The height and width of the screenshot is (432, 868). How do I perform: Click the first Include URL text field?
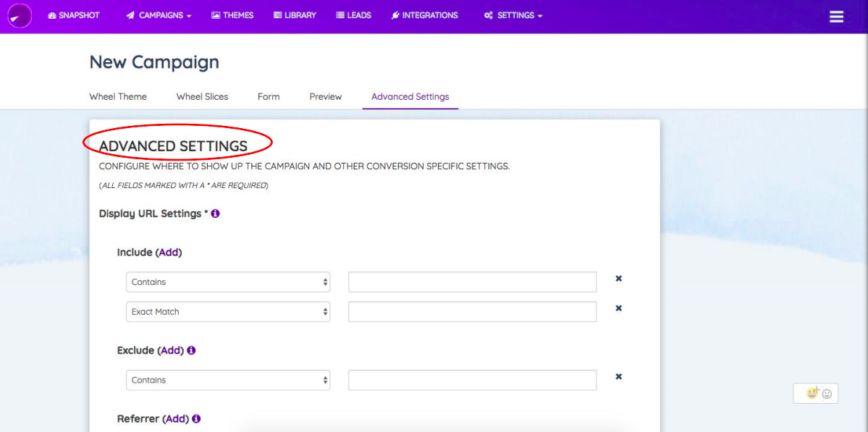pyautogui.click(x=472, y=282)
